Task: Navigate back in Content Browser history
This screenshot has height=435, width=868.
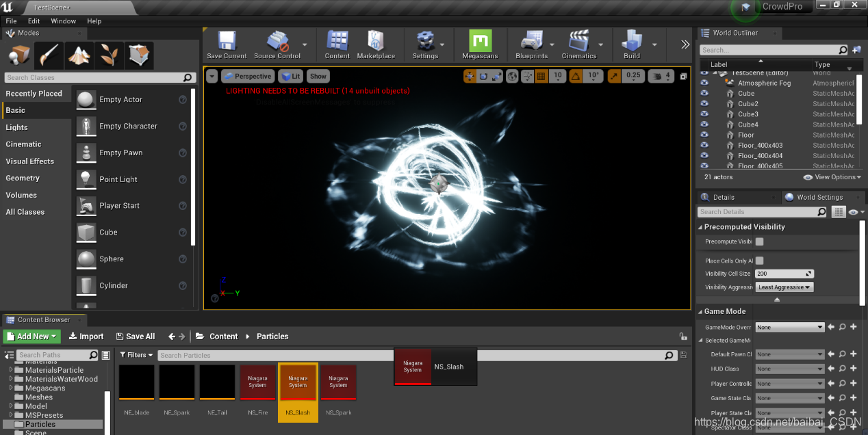Action: pyautogui.click(x=172, y=337)
